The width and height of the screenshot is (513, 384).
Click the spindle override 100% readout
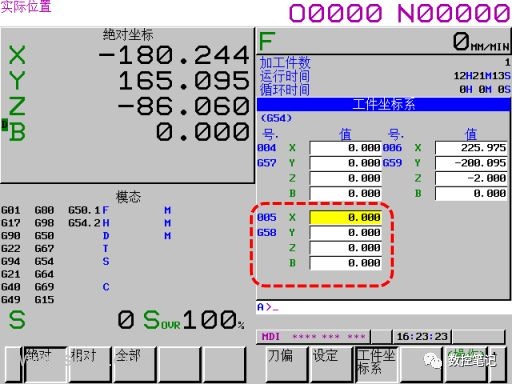213,320
